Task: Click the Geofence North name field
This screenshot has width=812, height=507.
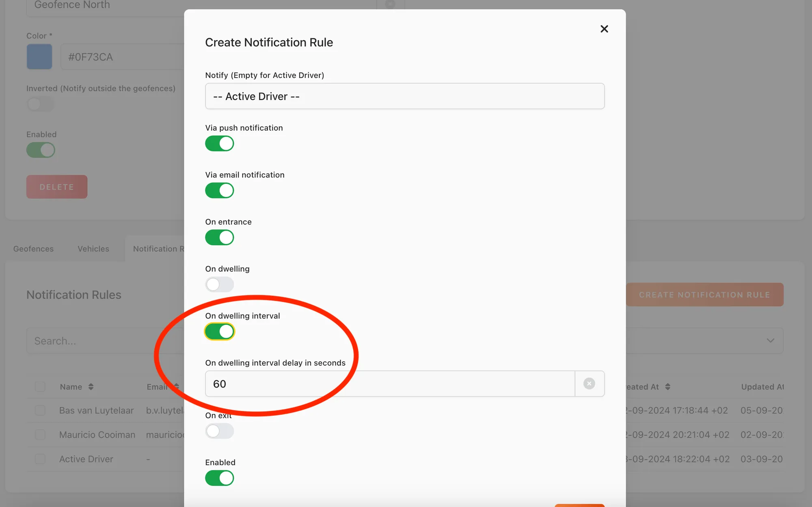Action: point(201,6)
